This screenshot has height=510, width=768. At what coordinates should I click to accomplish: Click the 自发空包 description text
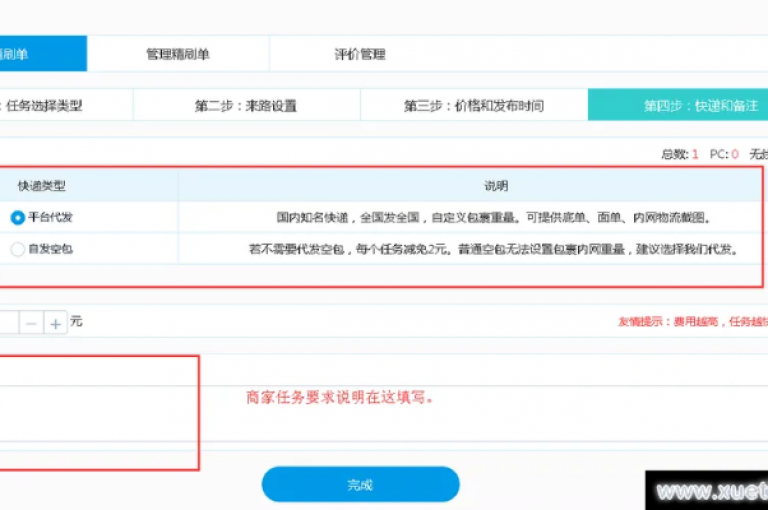click(x=494, y=249)
